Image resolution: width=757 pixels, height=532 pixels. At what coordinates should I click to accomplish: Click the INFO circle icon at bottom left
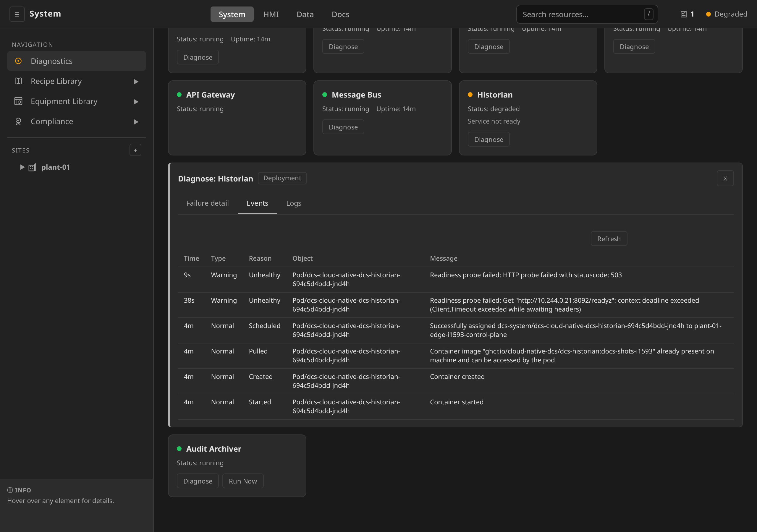(x=10, y=490)
